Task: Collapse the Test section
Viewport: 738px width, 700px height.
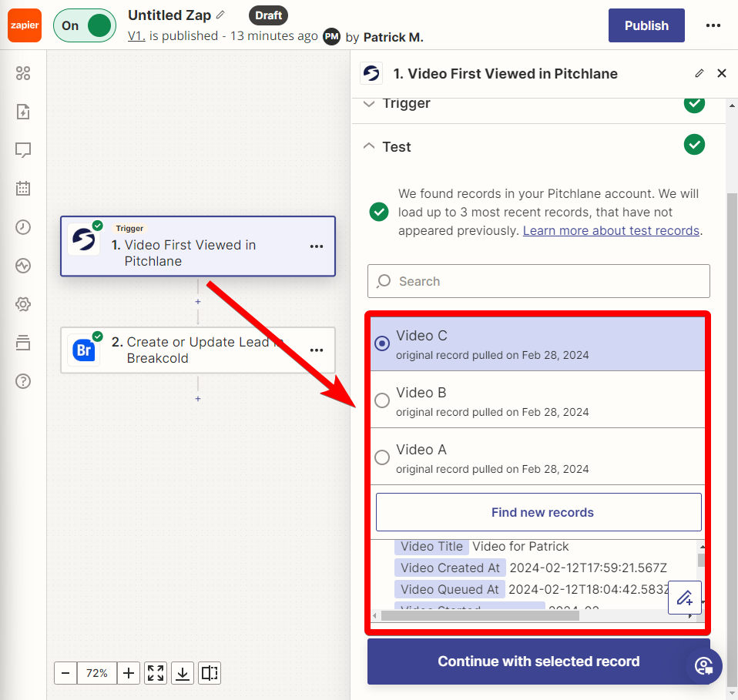Action: pos(539,146)
